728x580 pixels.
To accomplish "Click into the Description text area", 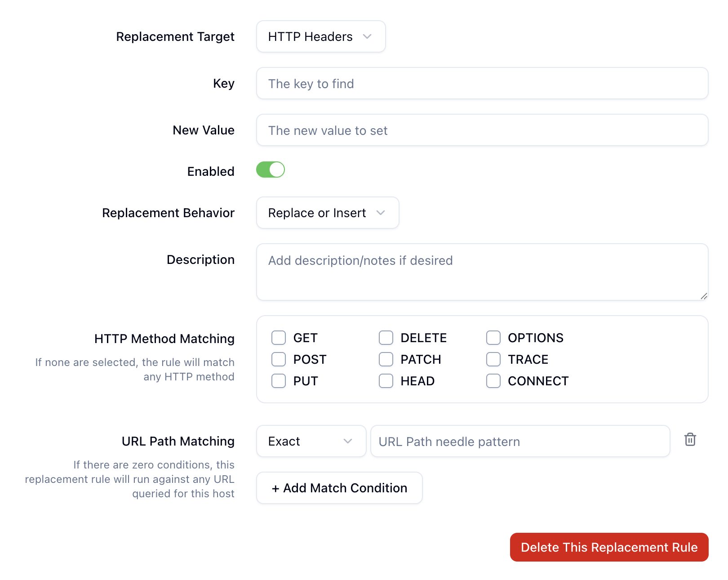I will (482, 272).
